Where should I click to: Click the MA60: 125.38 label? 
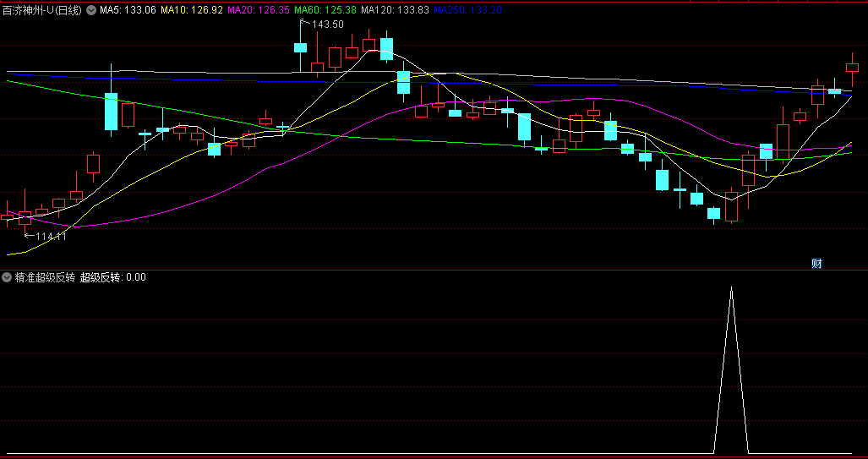tap(325, 10)
